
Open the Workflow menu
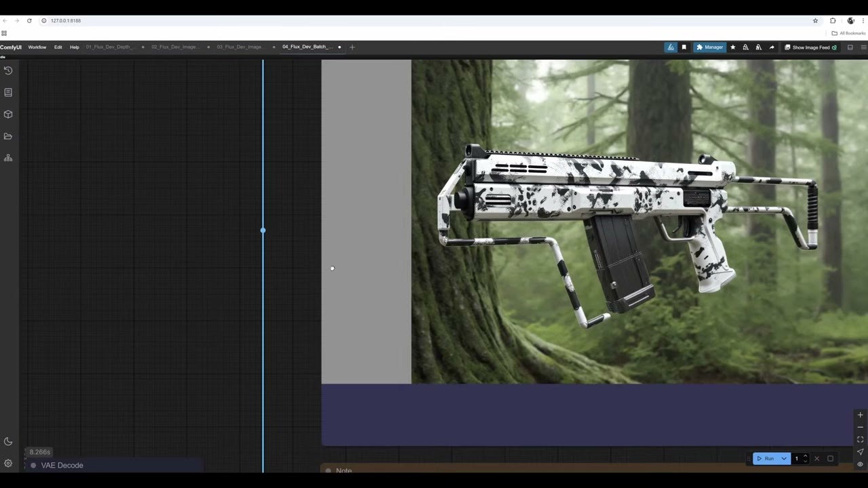click(37, 47)
